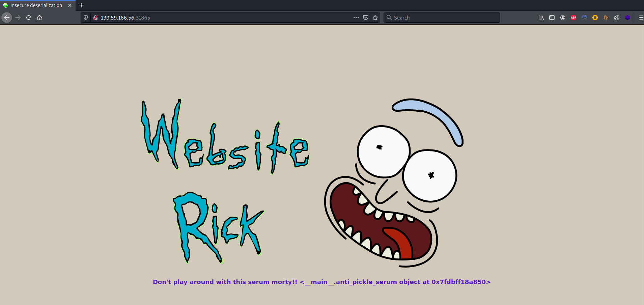Open the Library history and bookmarks
The height and width of the screenshot is (305, 644).
click(541, 18)
